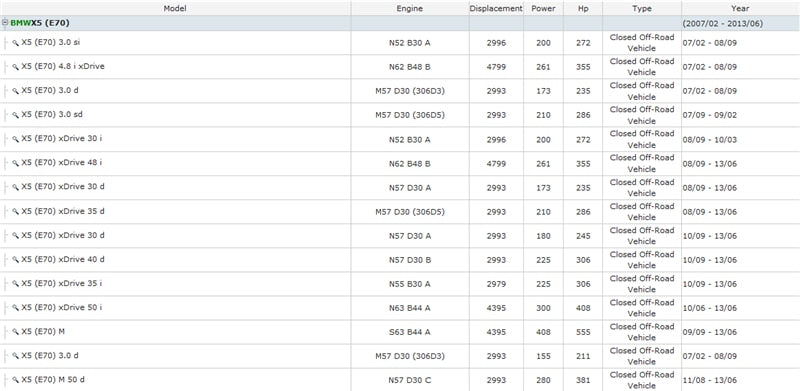The height and width of the screenshot is (391, 800).
Task: Click magnifier icon beside X5 (E70) xDrive 40 d
Action: pos(15,260)
